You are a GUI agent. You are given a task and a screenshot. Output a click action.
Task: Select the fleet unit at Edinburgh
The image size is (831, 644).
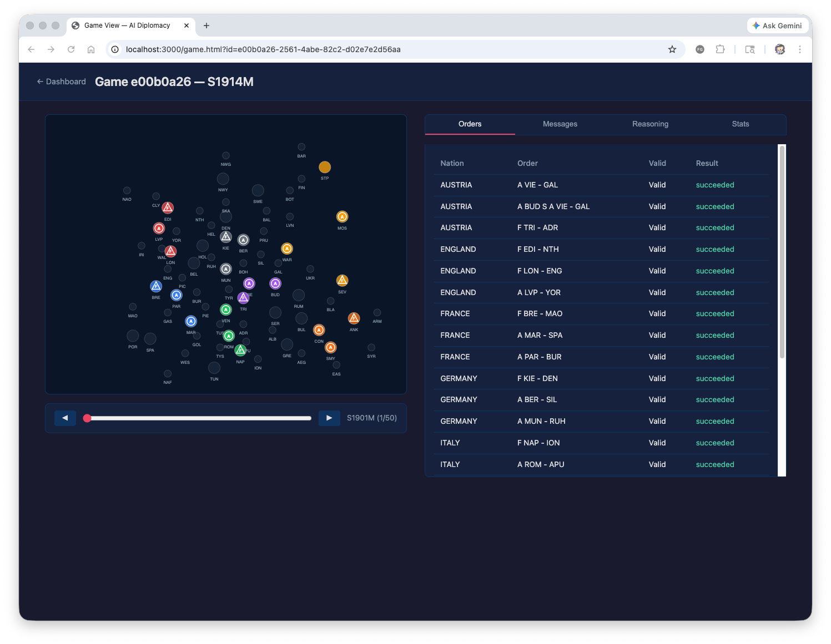[x=168, y=207]
